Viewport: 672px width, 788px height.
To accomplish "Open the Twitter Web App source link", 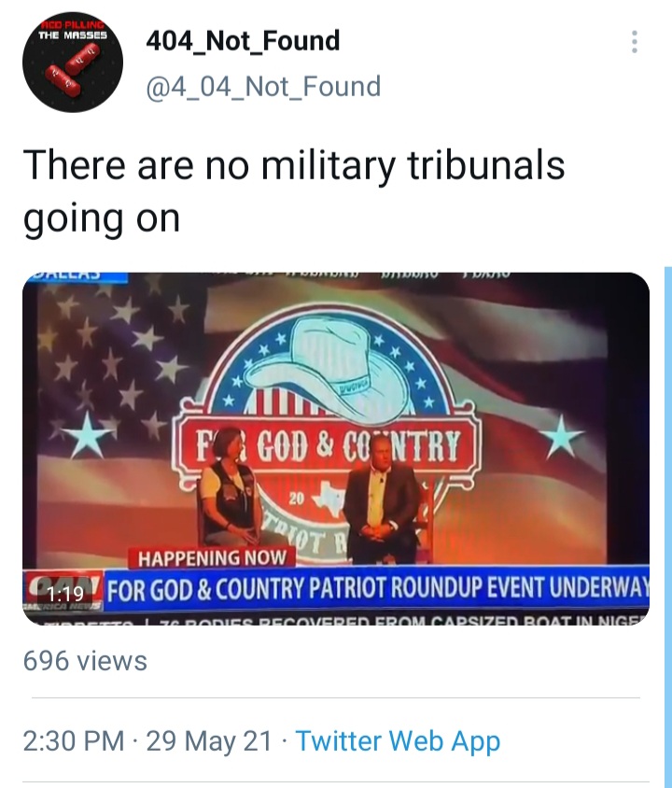I will 398,741.
